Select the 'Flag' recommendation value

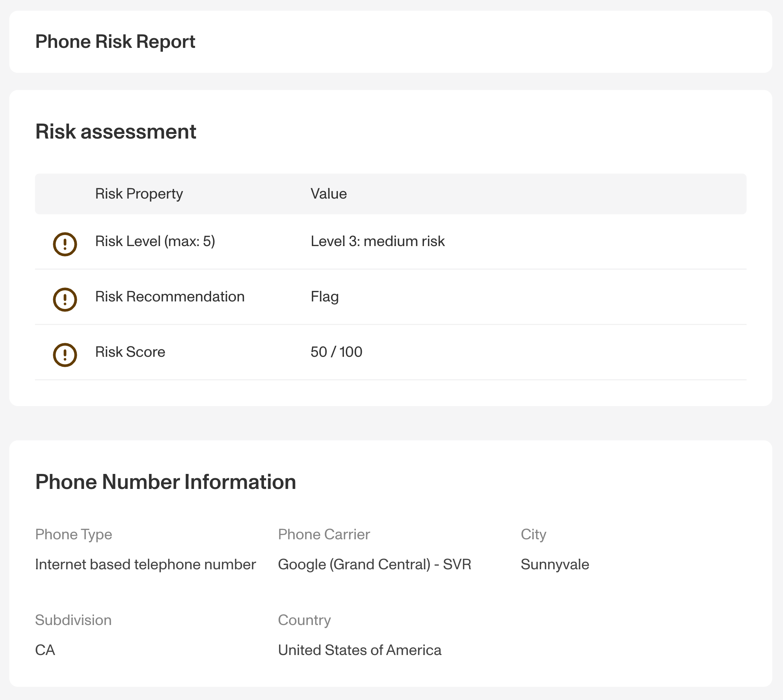325,297
